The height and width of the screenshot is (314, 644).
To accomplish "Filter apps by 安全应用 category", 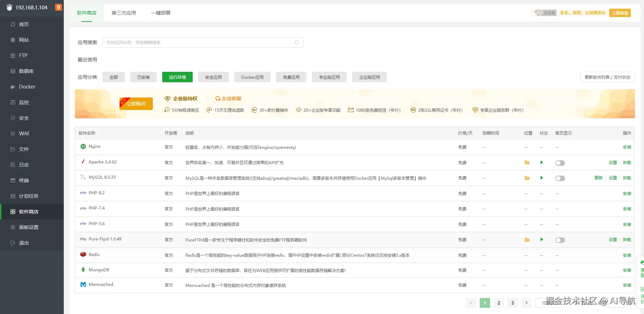I will coord(214,77).
